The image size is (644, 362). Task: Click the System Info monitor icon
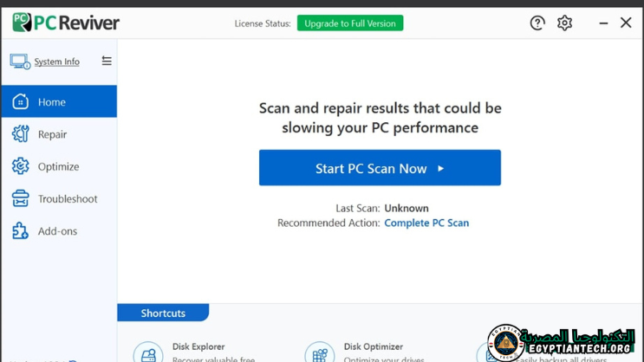(20, 61)
